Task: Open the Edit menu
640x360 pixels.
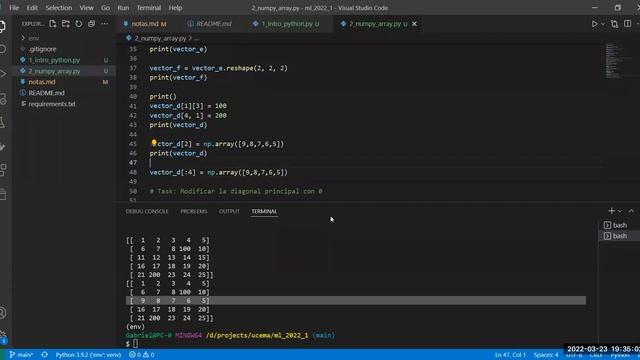Action: [x=32, y=8]
